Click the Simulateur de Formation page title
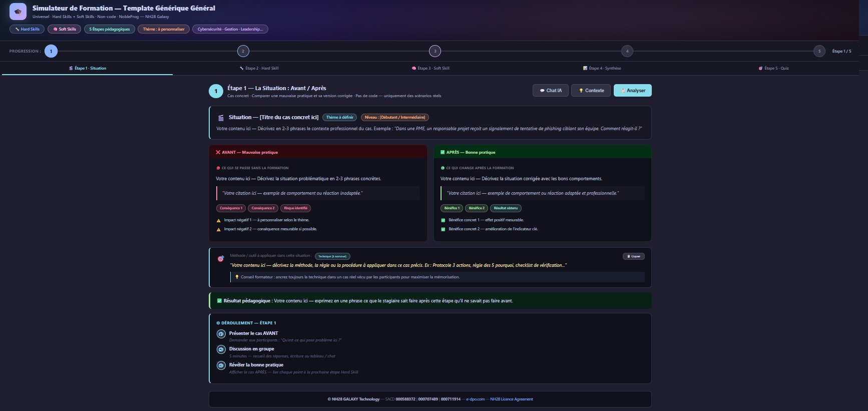Screen dimensions: 868x411 (124, 8)
